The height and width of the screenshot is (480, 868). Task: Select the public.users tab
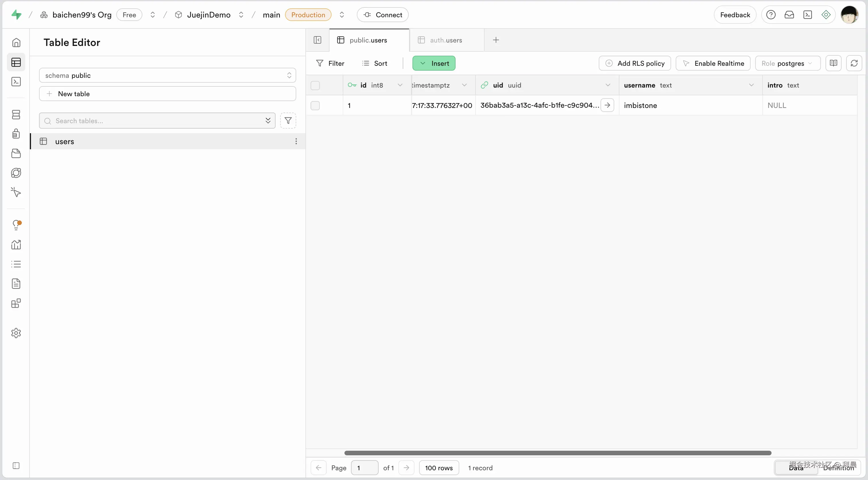click(x=368, y=40)
